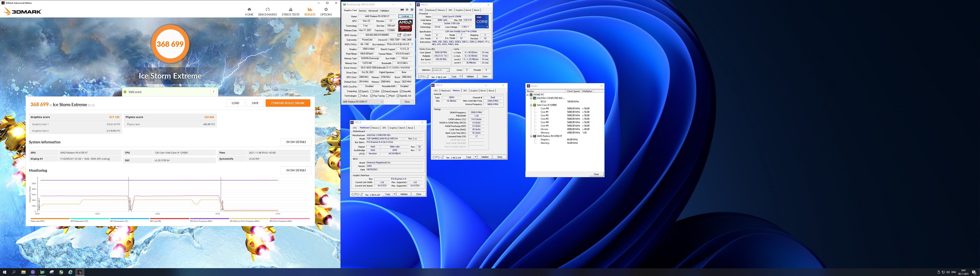
Task: Open Tools dropdown arrow in CPU-Z Mainboard window
Action: click(395, 194)
